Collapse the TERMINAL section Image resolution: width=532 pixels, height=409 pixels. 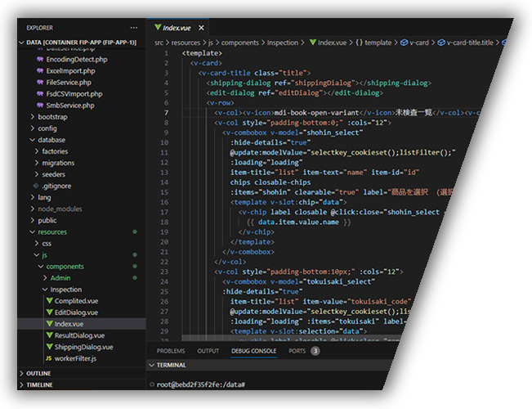point(152,365)
